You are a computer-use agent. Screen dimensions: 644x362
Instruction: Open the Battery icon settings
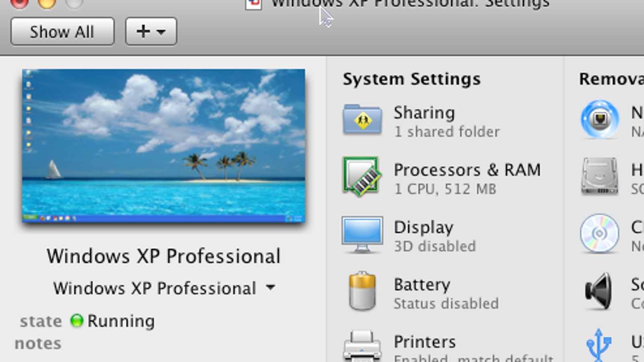click(362, 291)
